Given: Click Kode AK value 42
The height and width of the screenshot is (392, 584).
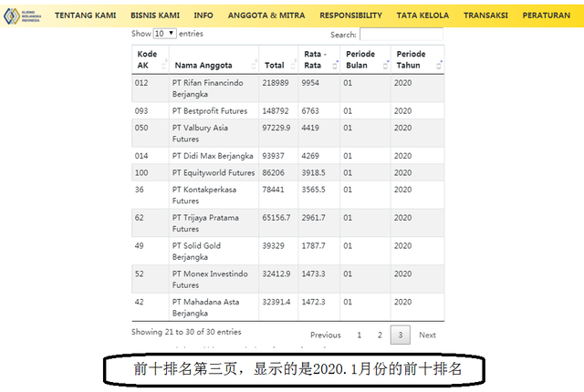Looking at the screenshot, I should 139,302.
